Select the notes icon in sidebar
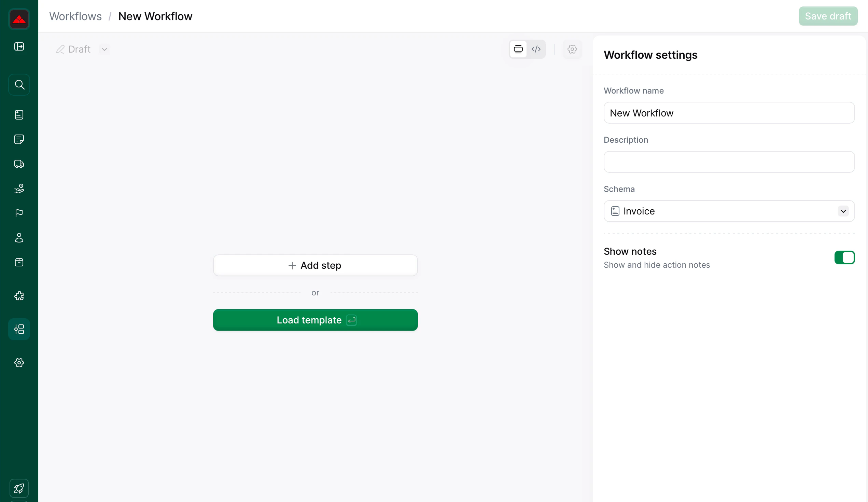 (x=19, y=139)
